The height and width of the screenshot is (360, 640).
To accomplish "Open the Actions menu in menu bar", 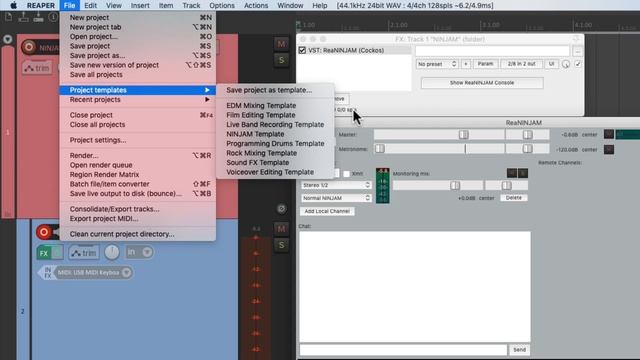I will click(256, 5).
